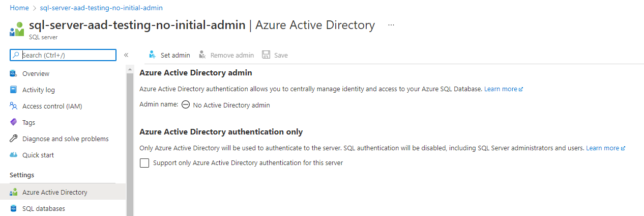Click the Remove admin icon
644x216 pixels.
tap(202, 55)
